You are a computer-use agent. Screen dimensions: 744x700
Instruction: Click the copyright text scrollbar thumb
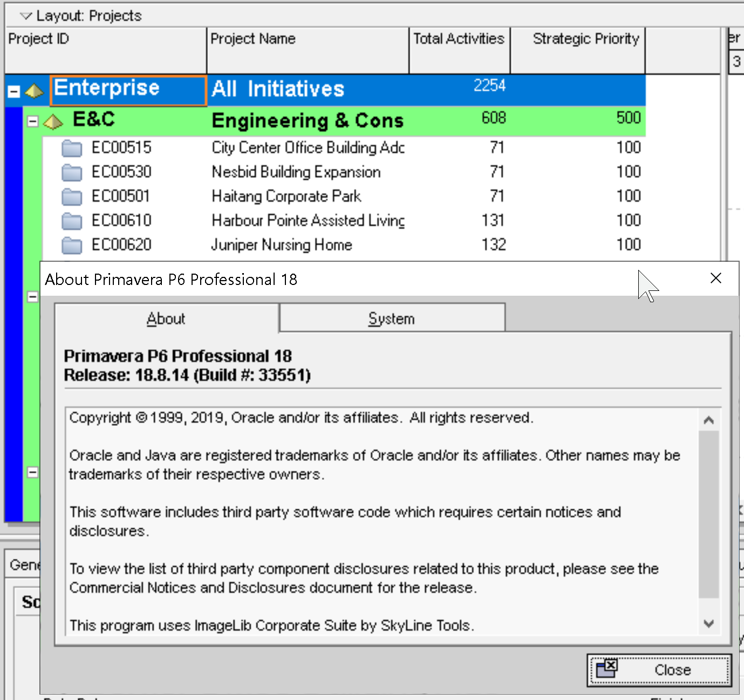pos(709,514)
